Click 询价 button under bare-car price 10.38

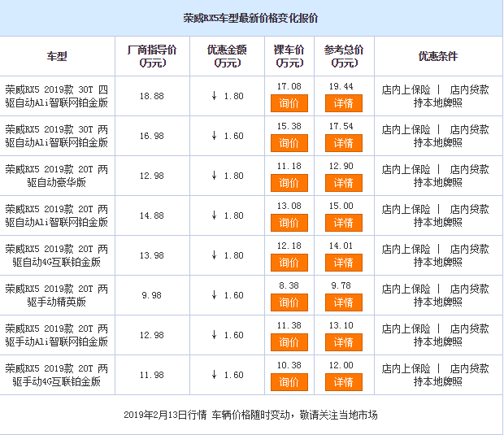tap(289, 382)
